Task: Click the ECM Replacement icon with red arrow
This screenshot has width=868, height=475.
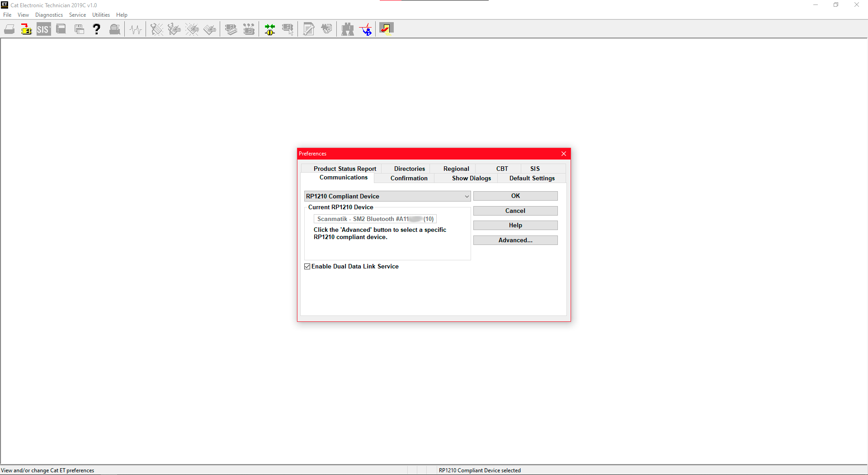Action: coord(26,29)
